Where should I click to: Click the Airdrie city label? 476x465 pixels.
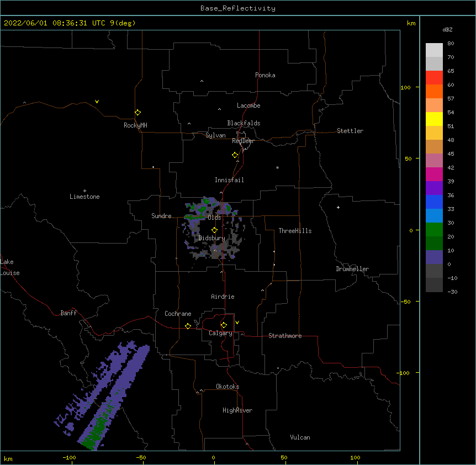(223, 297)
